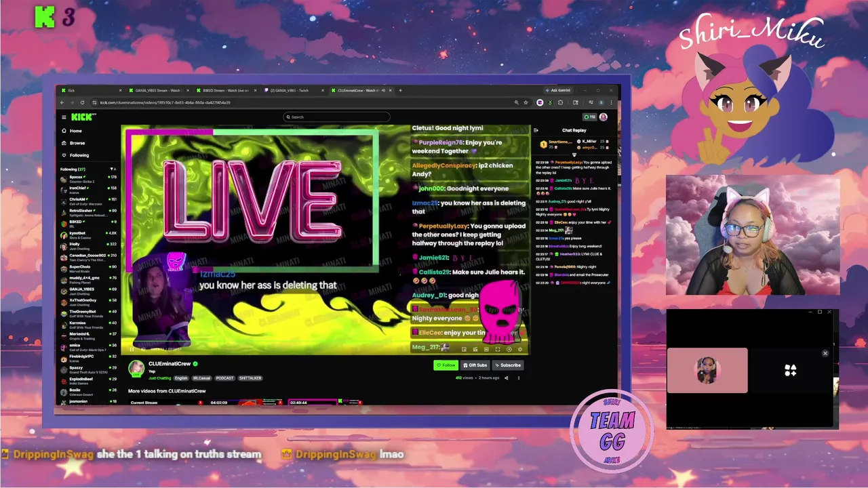Screen dimensions: 868x488
Task: Open the Kick hamburger sidebar menu
Action: tap(64, 117)
